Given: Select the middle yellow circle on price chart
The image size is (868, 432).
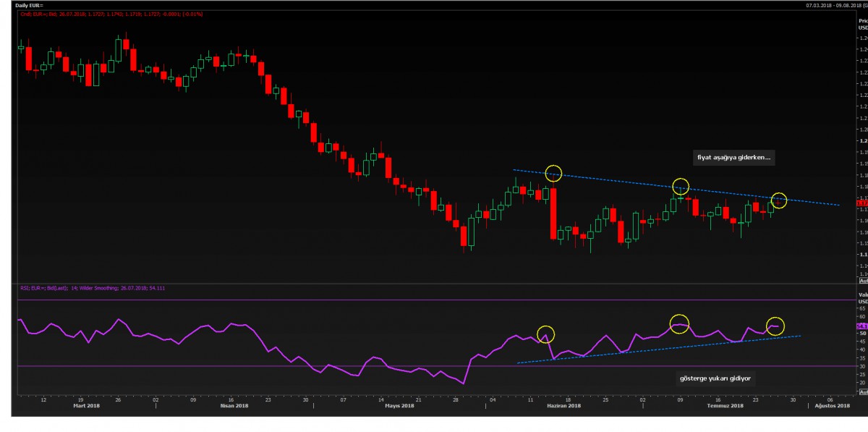Looking at the screenshot, I should point(681,186).
